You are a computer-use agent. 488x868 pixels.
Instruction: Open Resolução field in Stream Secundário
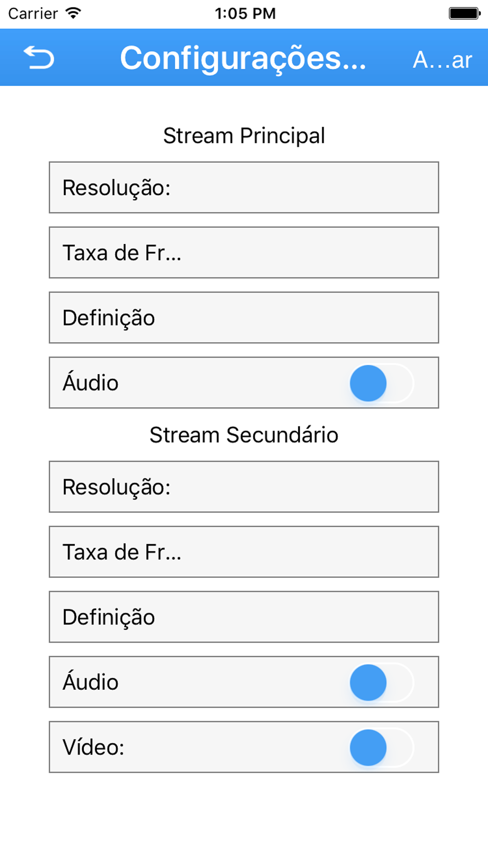click(244, 487)
